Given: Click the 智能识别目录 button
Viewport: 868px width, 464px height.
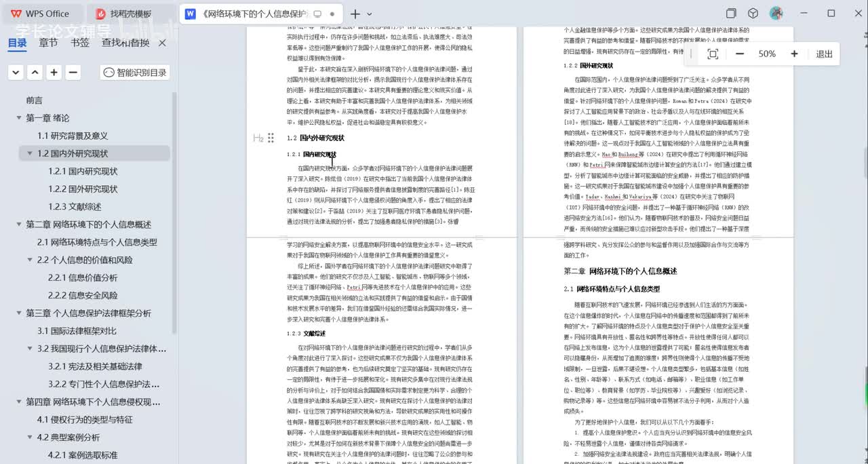Looking at the screenshot, I should point(134,73).
